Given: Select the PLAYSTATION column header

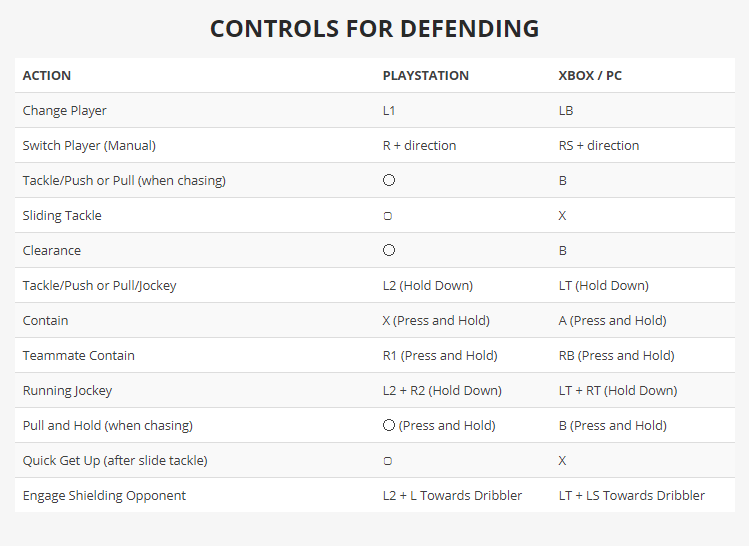Looking at the screenshot, I should point(425,75).
